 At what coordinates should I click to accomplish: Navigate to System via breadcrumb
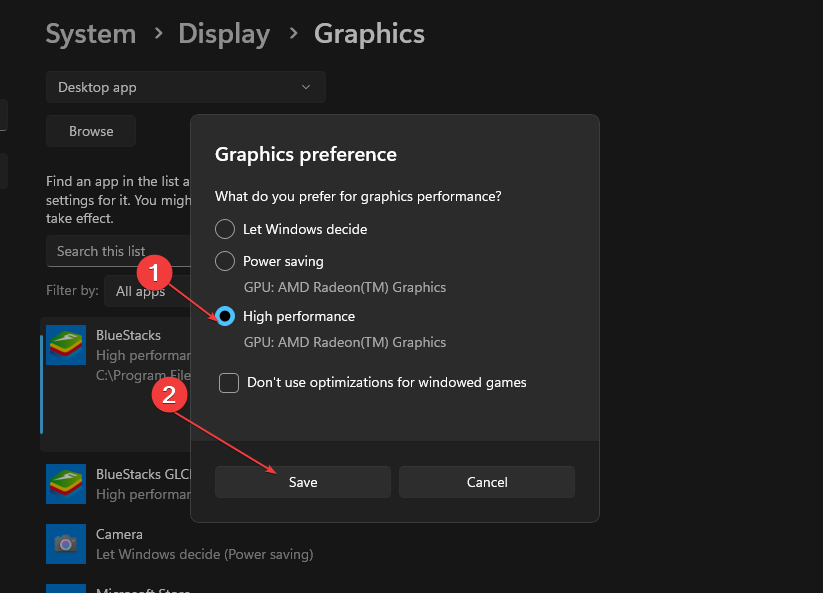click(x=90, y=33)
